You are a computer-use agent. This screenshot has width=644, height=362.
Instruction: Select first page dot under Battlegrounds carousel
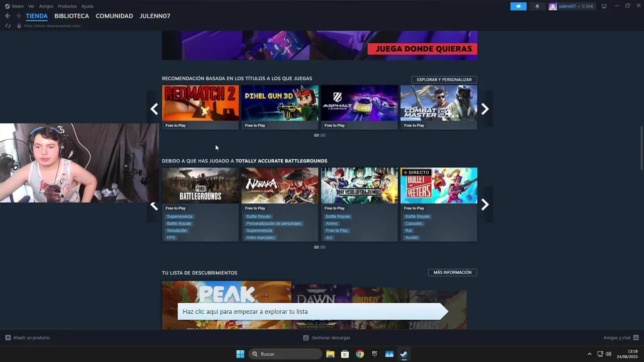(x=316, y=247)
